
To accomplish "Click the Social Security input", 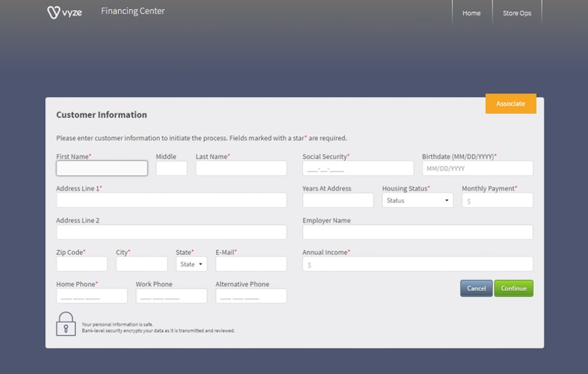I will [358, 168].
